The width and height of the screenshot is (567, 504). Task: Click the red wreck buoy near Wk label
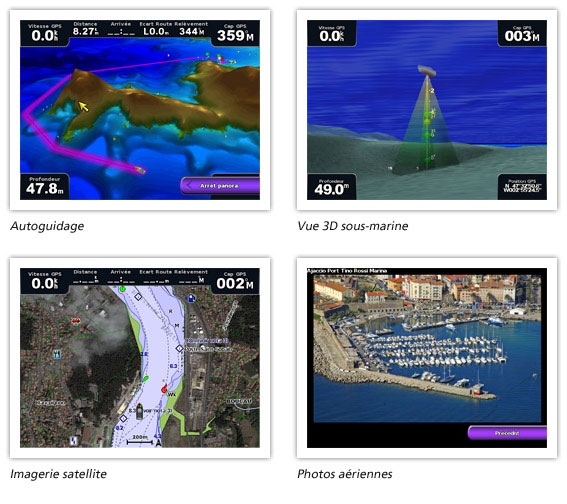tap(164, 389)
